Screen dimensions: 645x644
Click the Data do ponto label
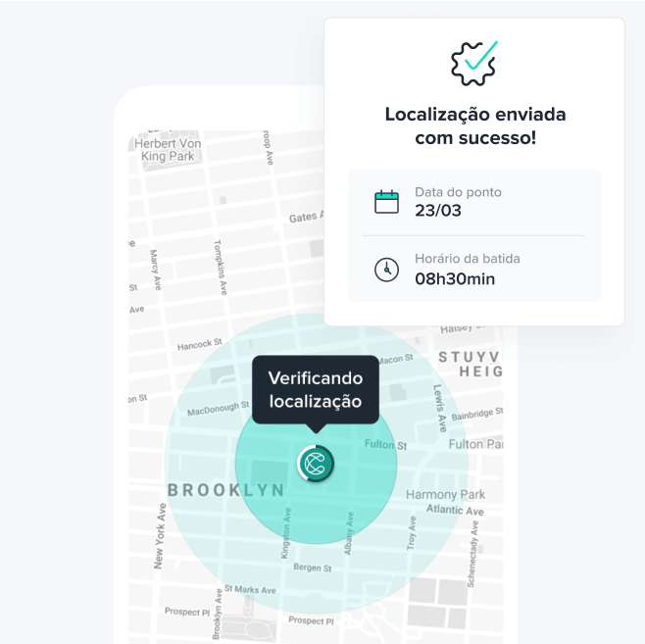pyautogui.click(x=458, y=192)
